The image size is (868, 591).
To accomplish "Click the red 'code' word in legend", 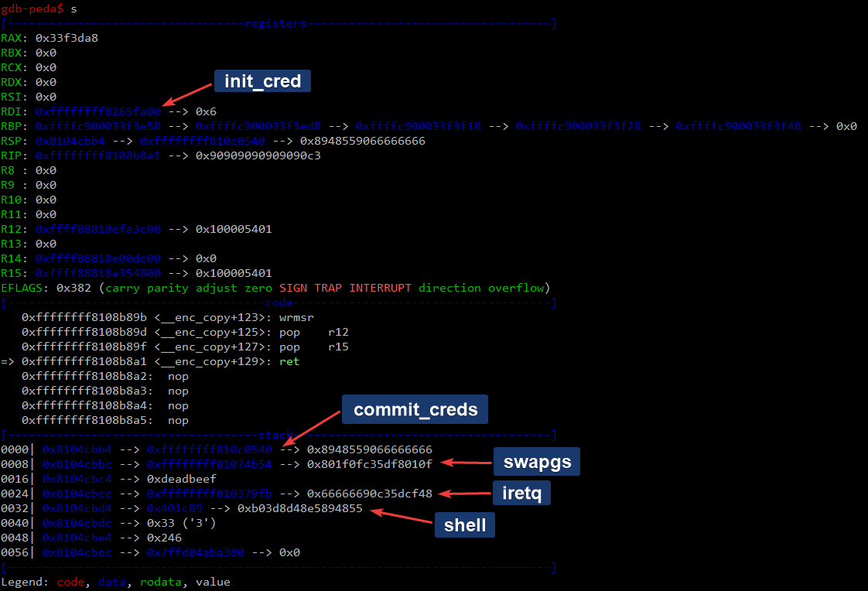I will 70,582.
